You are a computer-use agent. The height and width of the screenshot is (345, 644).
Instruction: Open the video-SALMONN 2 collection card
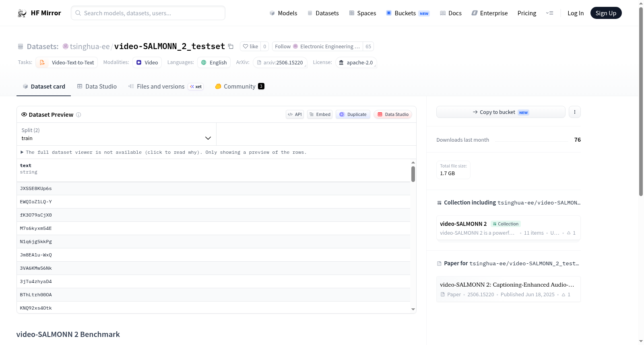[508, 228]
